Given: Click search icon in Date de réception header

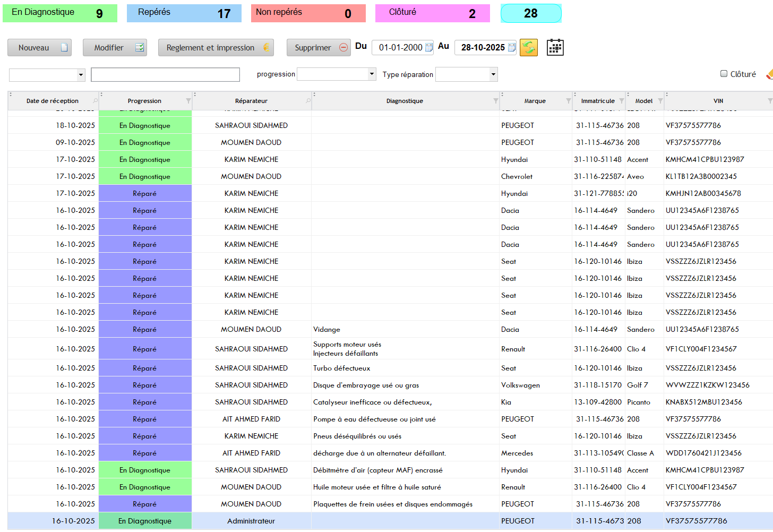Looking at the screenshot, I should coord(96,101).
